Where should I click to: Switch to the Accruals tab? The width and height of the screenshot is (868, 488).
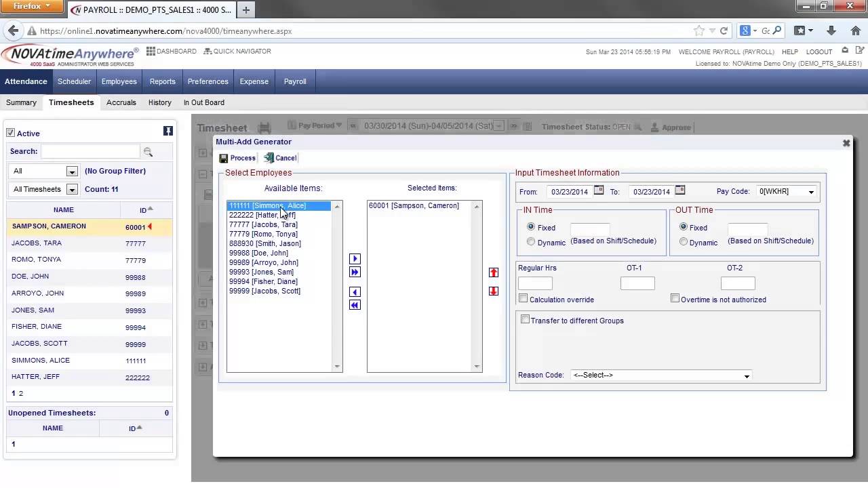pyautogui.click(x=121, y=102)
